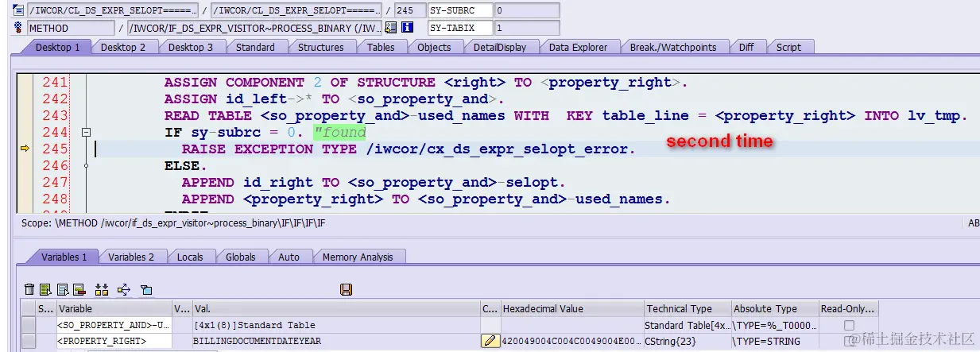Switch to the Auto tab

coord(289,257)
